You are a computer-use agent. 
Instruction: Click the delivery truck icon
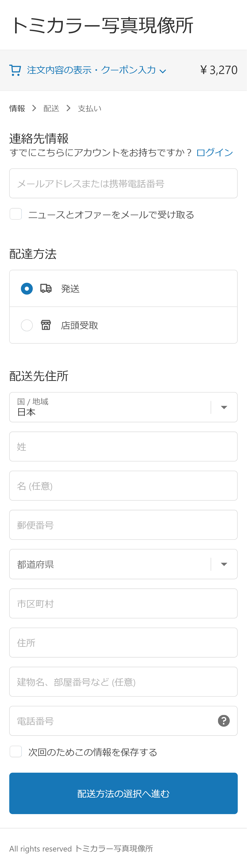click(46, 288)
